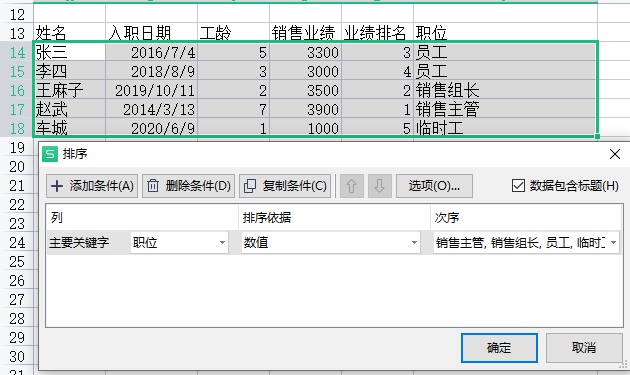Select the cell containing 赵武
This screenshot has width=630, height=375.
click(70, 109)
